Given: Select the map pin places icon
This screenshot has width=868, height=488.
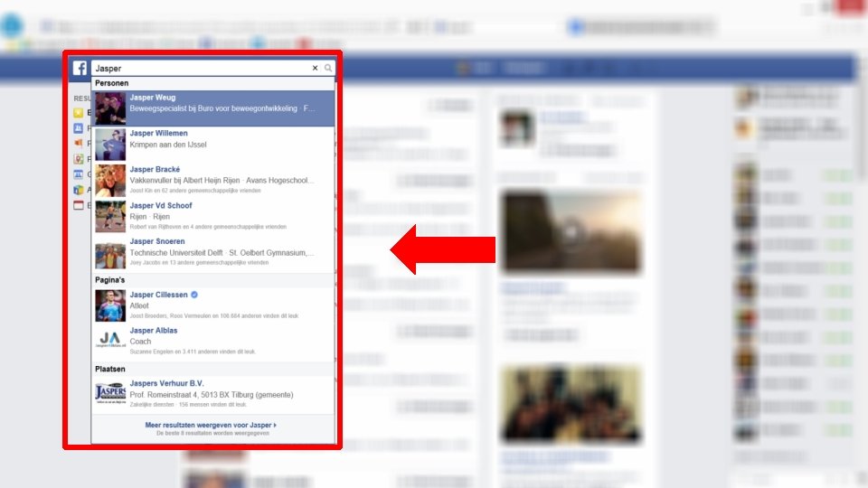Looking at the screenshot, I should point(79,159).
